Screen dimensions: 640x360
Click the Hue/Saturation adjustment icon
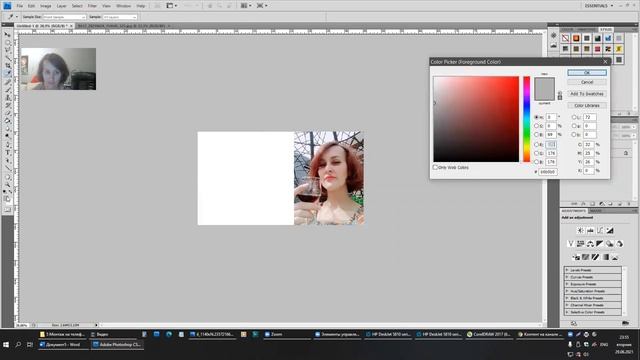[580, 244]
